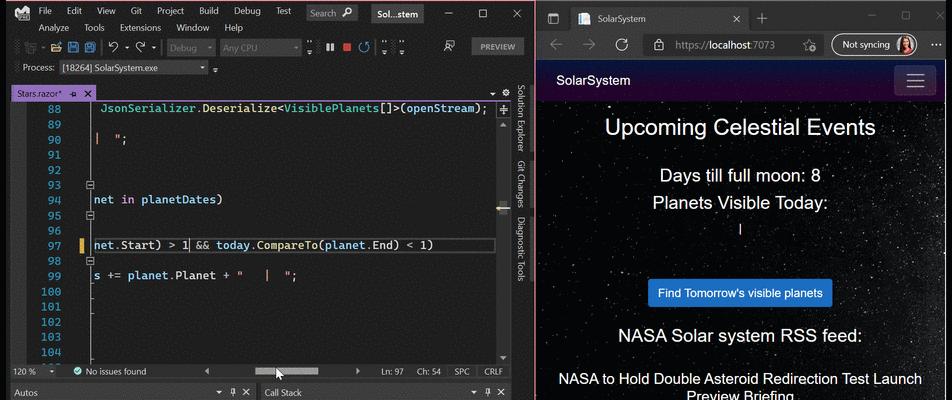Open the document list dropdown arrow

[x=492, y=93]
